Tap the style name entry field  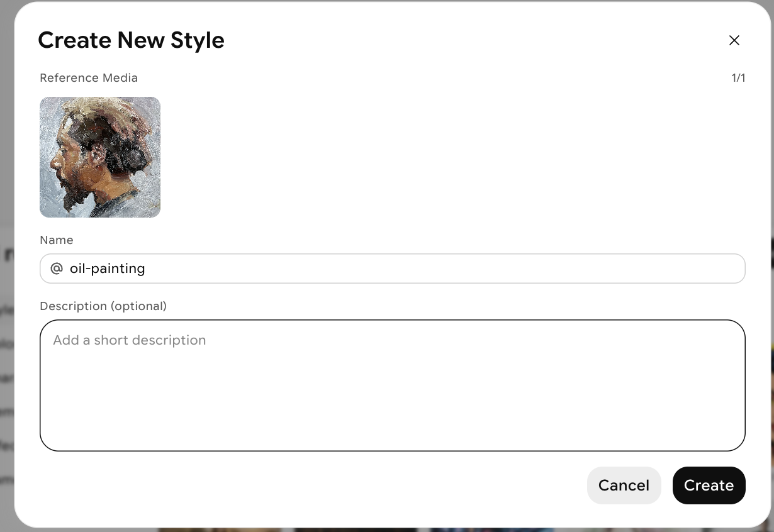(x=378, y=268)
